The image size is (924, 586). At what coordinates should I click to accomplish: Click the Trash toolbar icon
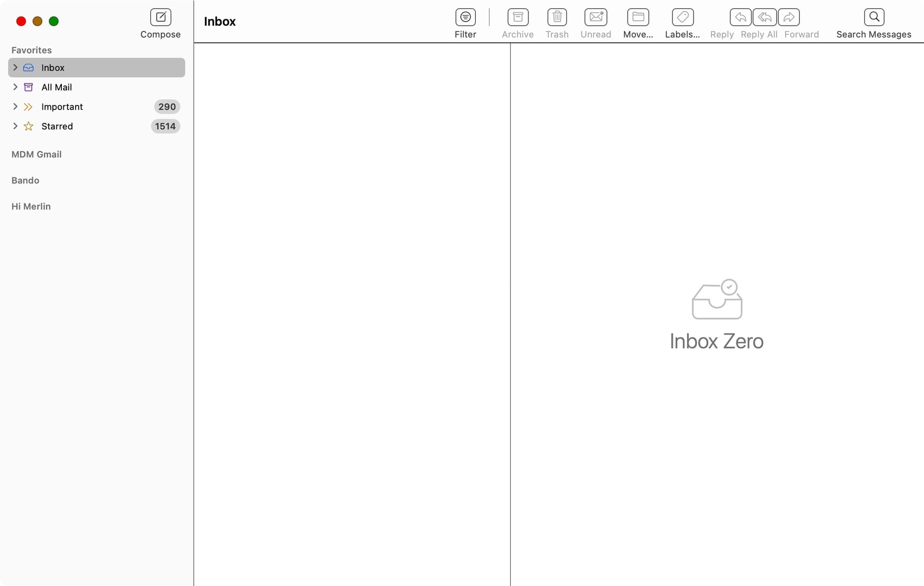pos(557,18)
